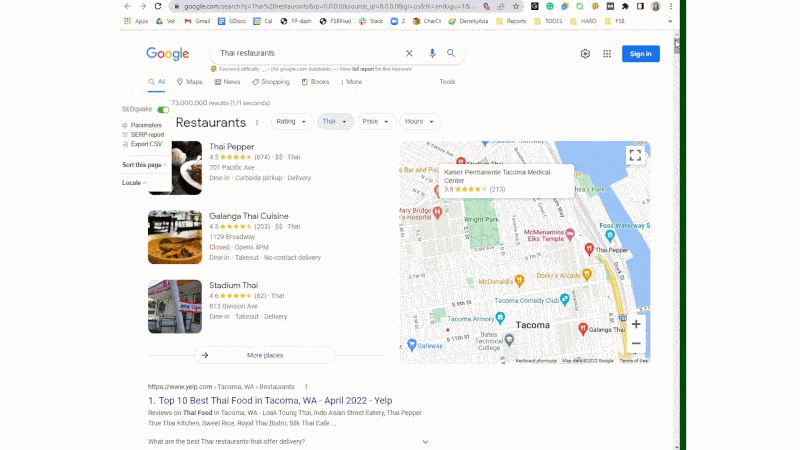
Task: Expand the best Thai delivery question
Action: coord(288,442)
